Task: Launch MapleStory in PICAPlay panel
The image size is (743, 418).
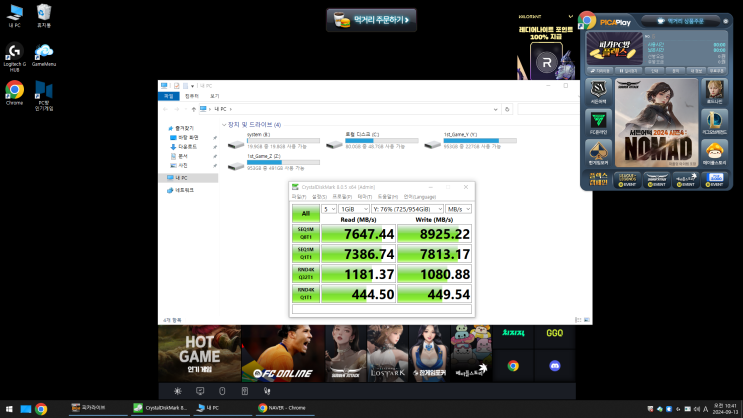Action: (x=714, y=153)
